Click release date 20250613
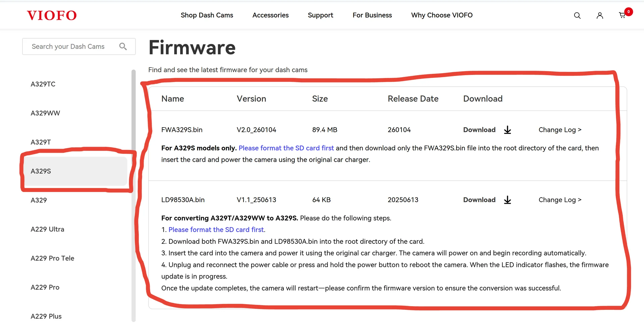 point(403,200)
